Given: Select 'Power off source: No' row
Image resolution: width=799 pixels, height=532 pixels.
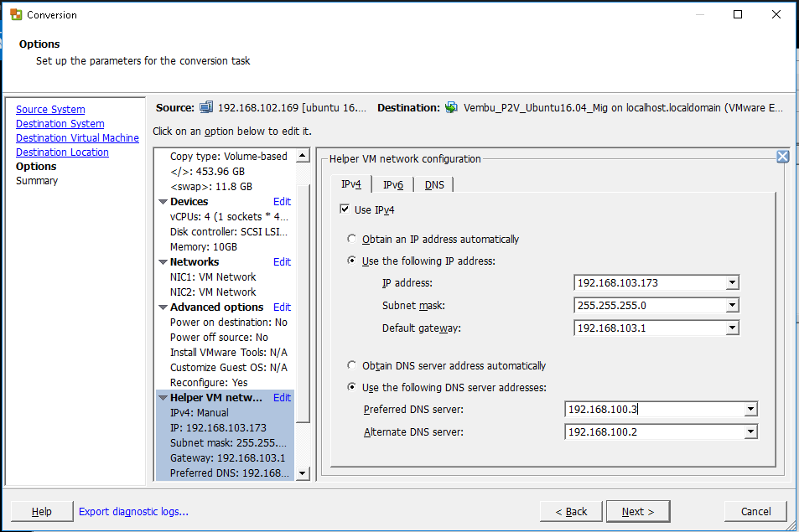Looking at the screenshot, I should pos(219,338).
